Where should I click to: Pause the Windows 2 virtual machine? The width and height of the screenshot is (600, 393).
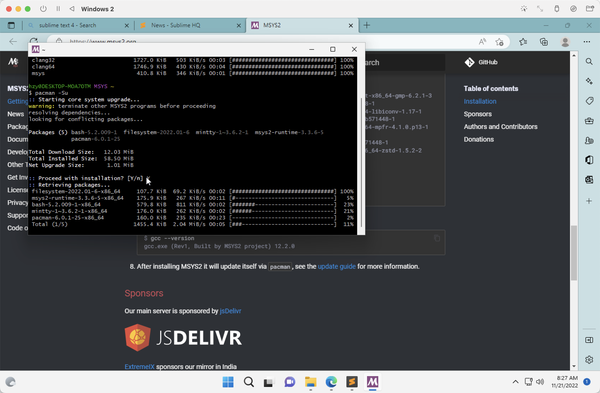pyautogui.click(x=58, y=9)
